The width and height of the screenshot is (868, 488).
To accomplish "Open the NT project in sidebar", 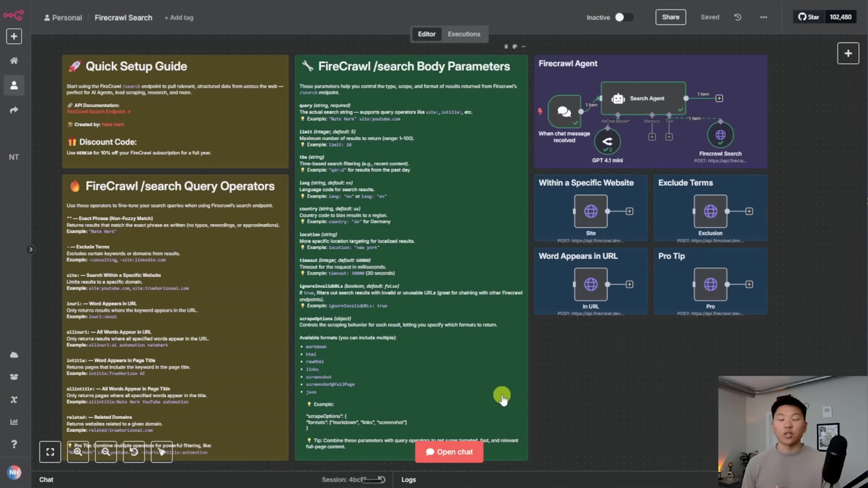I will pyautogui.click(x=14, y=157).
